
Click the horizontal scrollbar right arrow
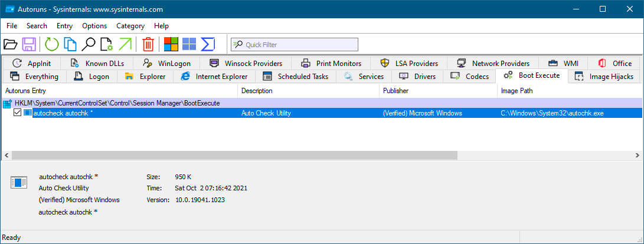point(638,155)
